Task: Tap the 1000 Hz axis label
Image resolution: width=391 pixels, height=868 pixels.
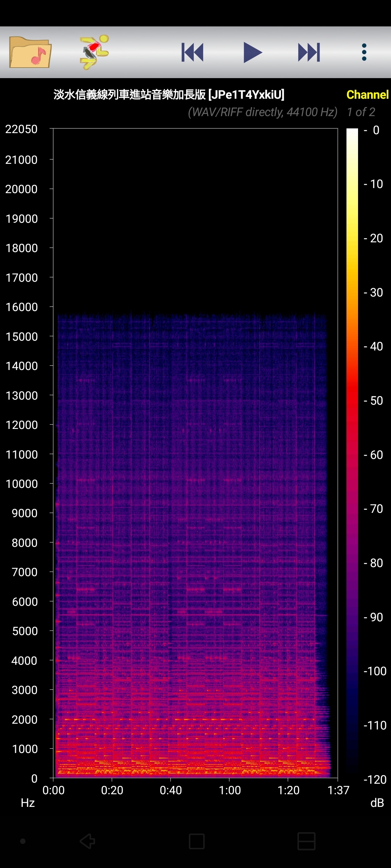Action: click(x=25, y=749)
